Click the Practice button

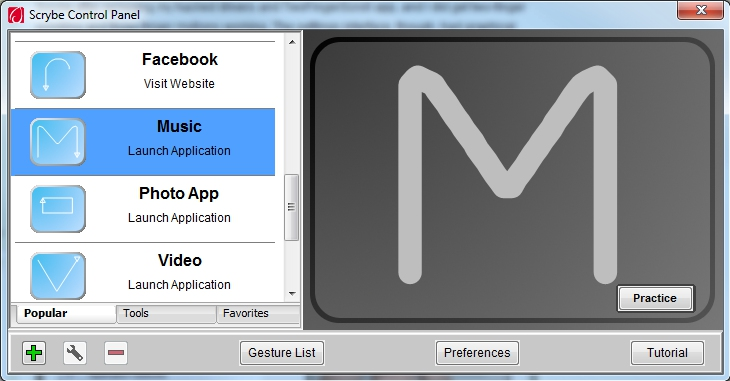point(655,298)
